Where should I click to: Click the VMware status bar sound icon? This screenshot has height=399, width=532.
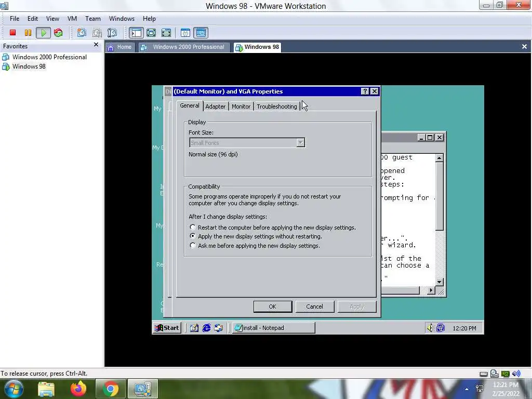pyautogui.click(x=516, y=374)
